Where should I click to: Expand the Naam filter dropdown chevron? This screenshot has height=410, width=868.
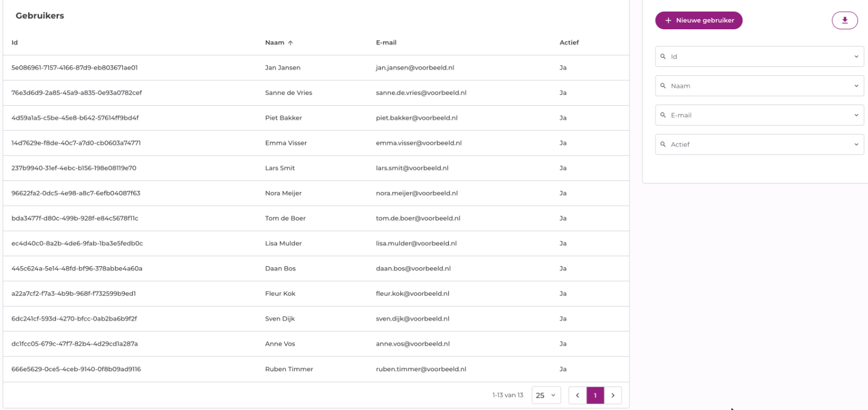[856, 86]
